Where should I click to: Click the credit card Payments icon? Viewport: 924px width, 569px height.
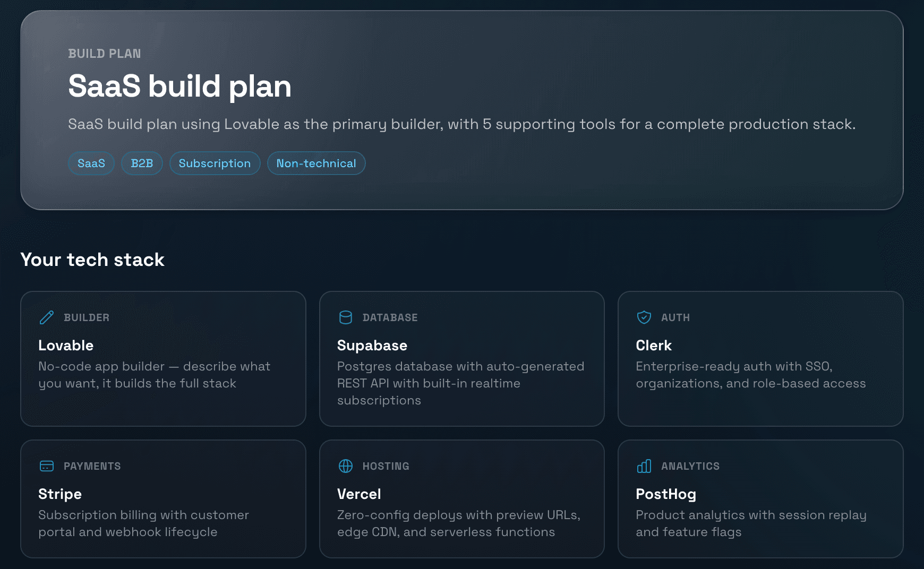tap(47, 466)
